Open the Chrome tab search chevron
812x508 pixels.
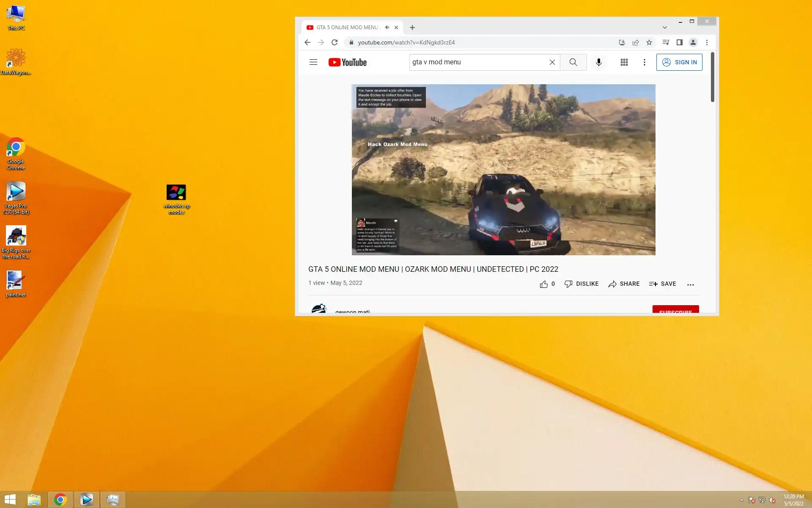[664, 28]
